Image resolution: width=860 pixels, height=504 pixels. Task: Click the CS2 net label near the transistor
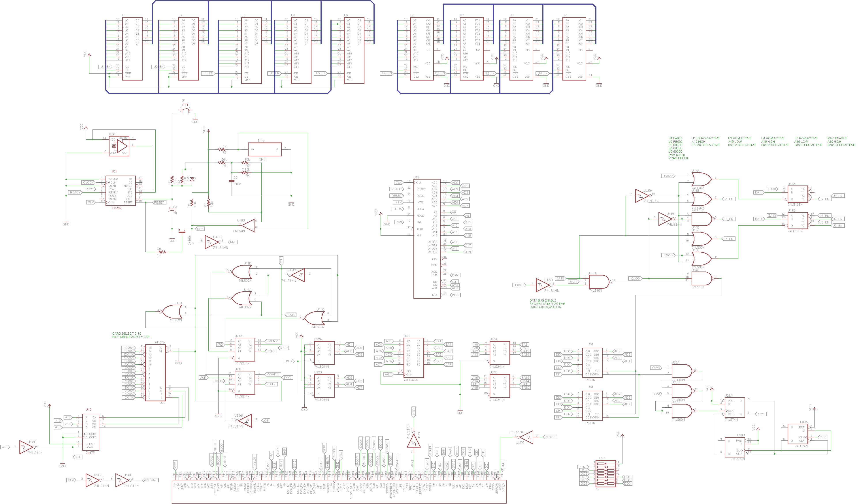click(200, 229)
